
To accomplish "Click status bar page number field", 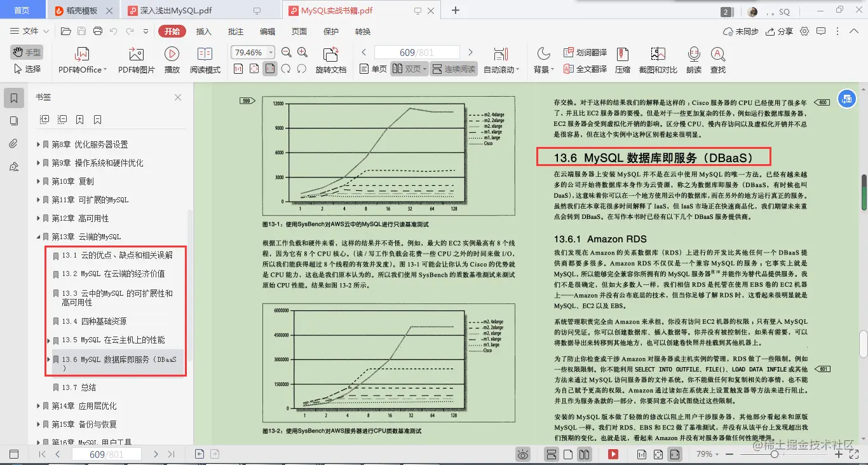I will pos(107,454).
